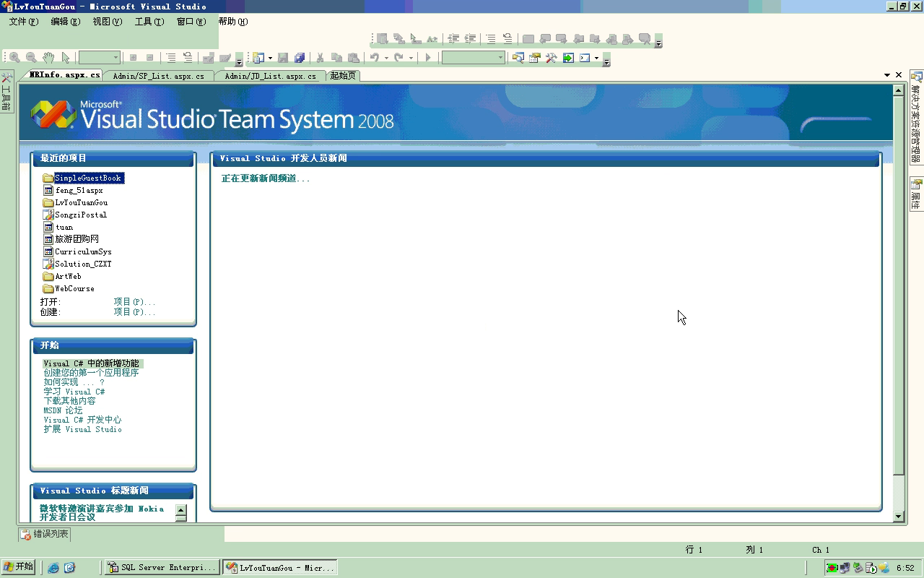Click the Cut scissors icon

click(320, 58)
